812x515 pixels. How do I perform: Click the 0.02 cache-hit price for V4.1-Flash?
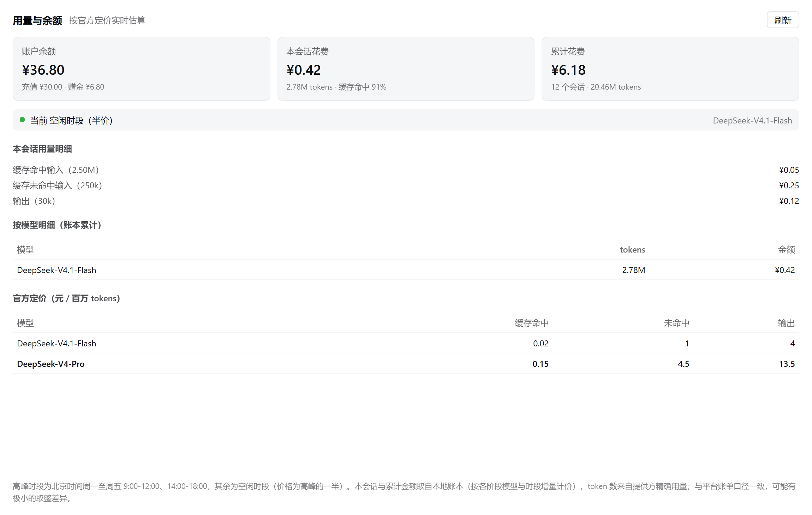(541, 344)
